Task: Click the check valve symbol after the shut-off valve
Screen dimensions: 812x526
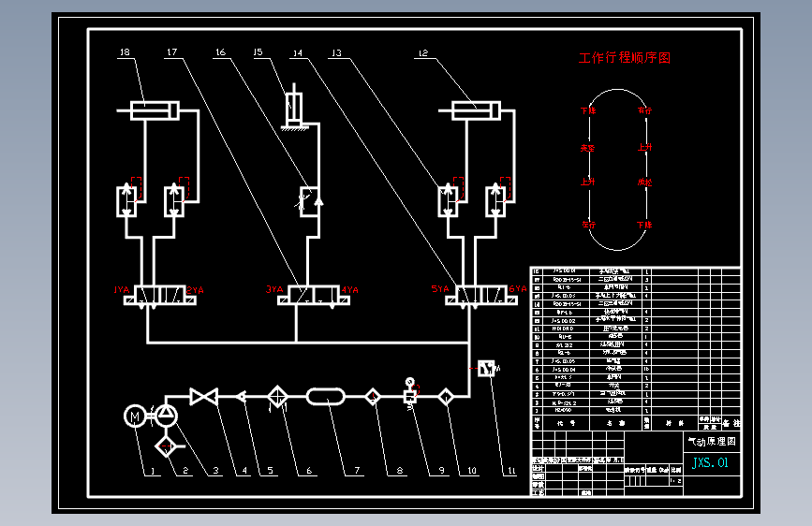Action: (242, 397)
